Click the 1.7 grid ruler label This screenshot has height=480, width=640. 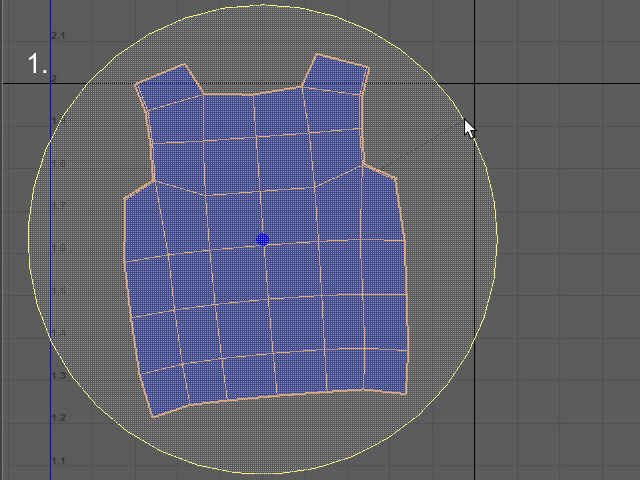pos(58,205)
